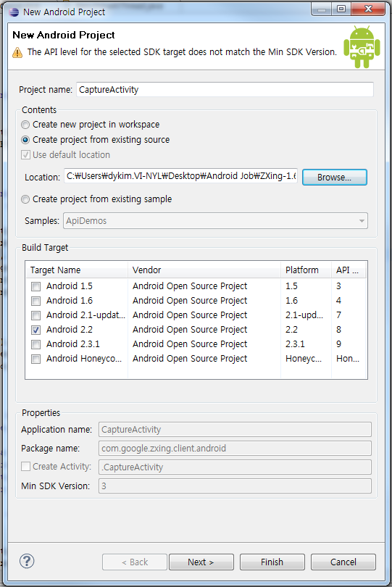The height and width of the screenshot is (587, 392).
Task: Click the green Android robot logo
Action: click(362, 47)
